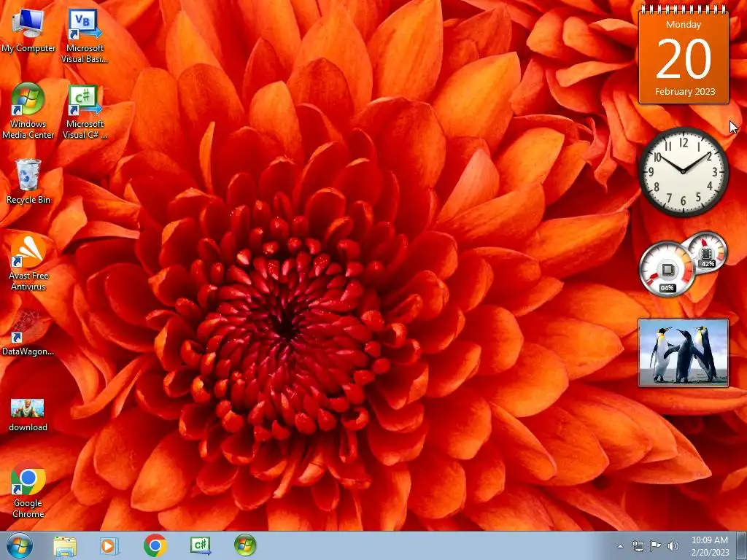747x560 pixels.
Task: Open Google Chrome from the taskbar
Action: coord(155,545)
